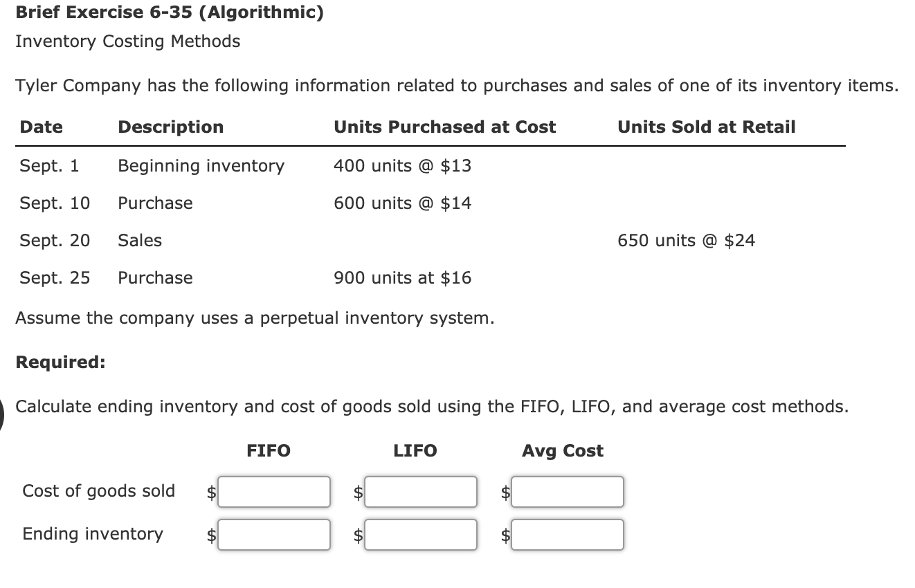Click the LIFO Ending inventory input field

coord(420,533)
